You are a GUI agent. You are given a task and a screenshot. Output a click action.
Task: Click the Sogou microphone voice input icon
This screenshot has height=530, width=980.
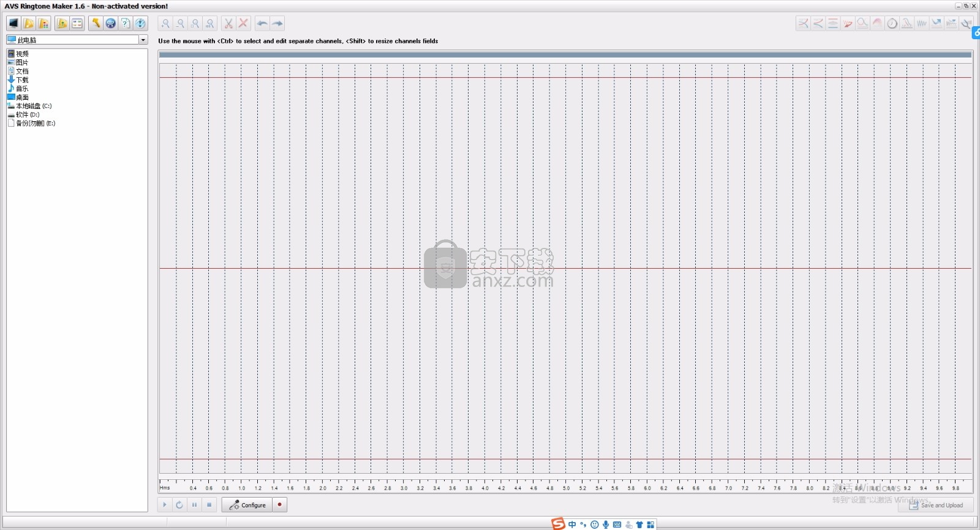[x=606, y=524]
